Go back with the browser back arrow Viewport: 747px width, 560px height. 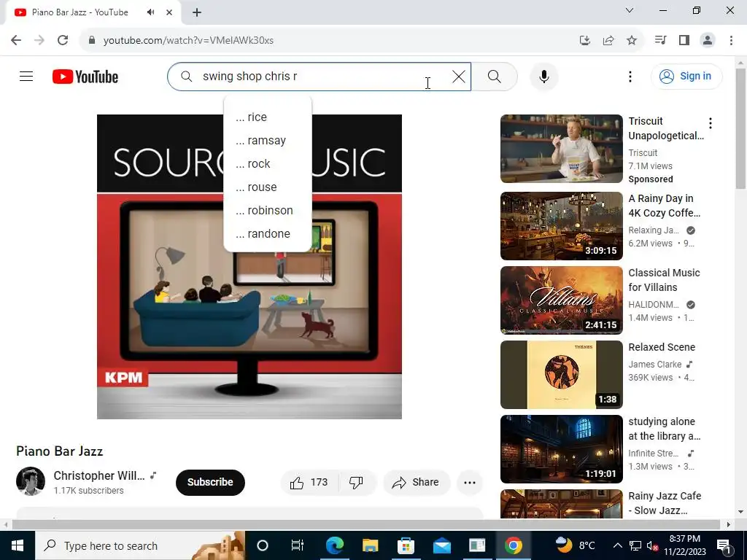pos(16,40)
